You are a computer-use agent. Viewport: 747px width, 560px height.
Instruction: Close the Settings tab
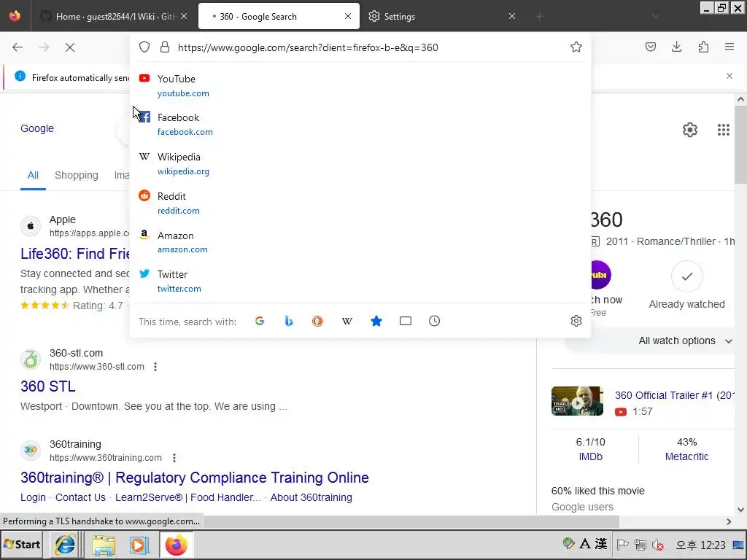point(511,16)
